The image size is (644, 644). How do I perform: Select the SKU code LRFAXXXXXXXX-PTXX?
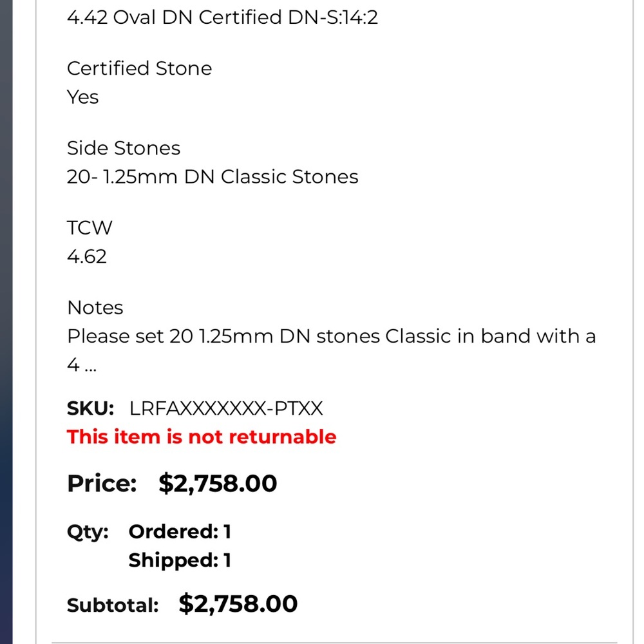coord(226,408)
